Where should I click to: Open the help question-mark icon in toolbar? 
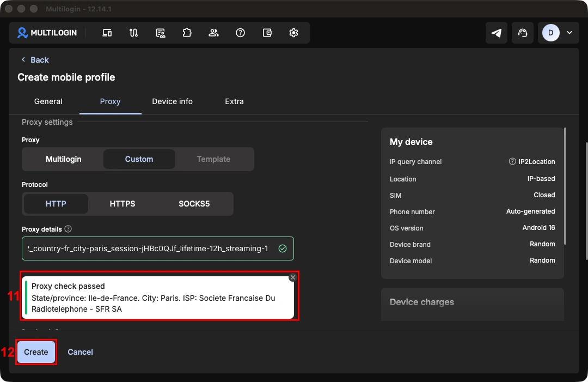click(x=241, y=33)
